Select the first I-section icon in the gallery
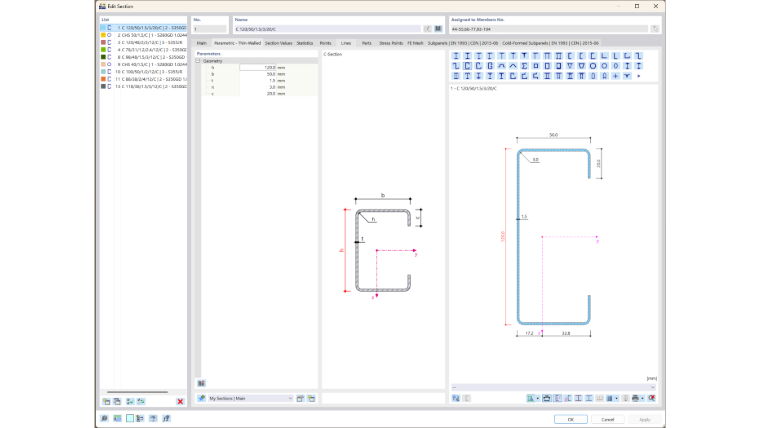 point(456,56)
